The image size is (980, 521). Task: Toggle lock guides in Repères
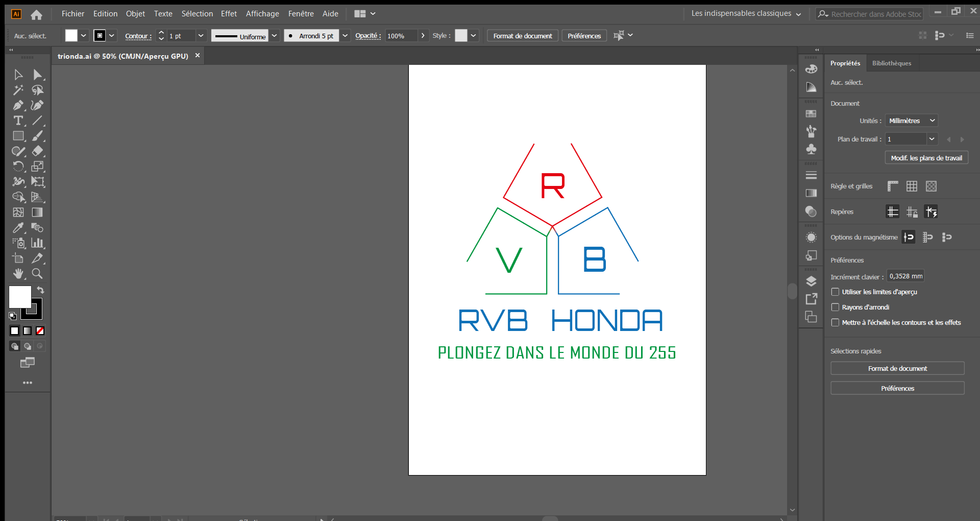[912, 212]
